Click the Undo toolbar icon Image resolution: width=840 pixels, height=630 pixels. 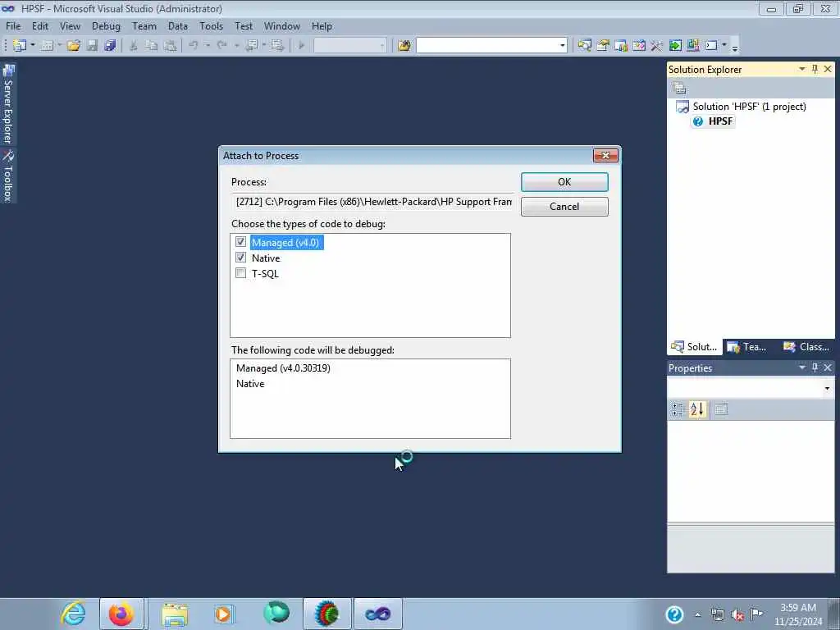click(194, 46)
